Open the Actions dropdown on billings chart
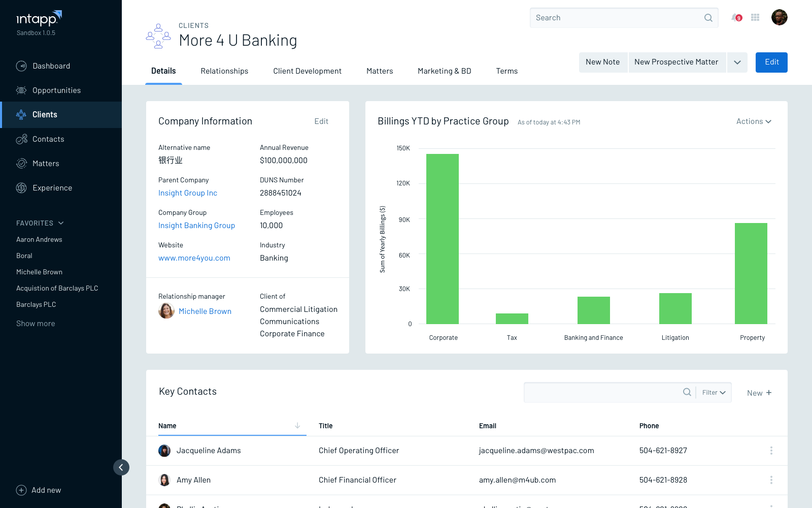The height and width of the screenshot is (508, 812). [754, 121]
